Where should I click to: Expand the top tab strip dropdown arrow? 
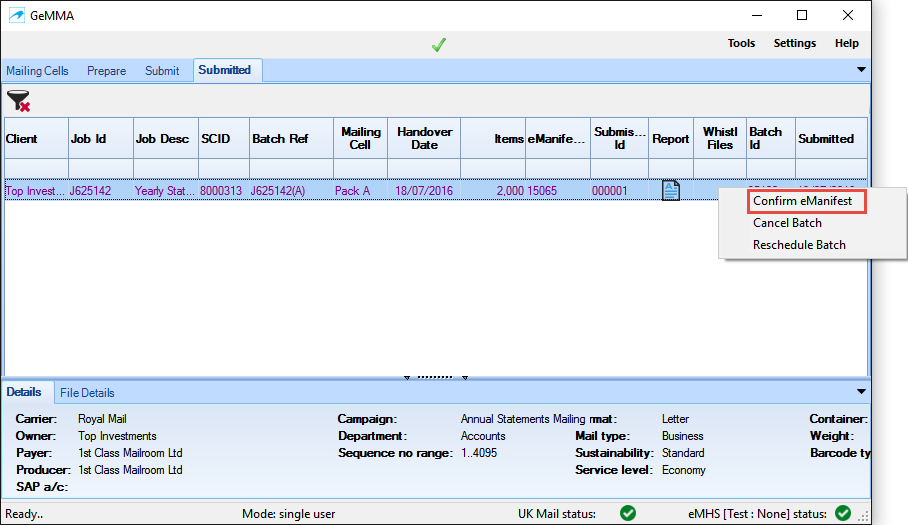click(x=861, y=69)
